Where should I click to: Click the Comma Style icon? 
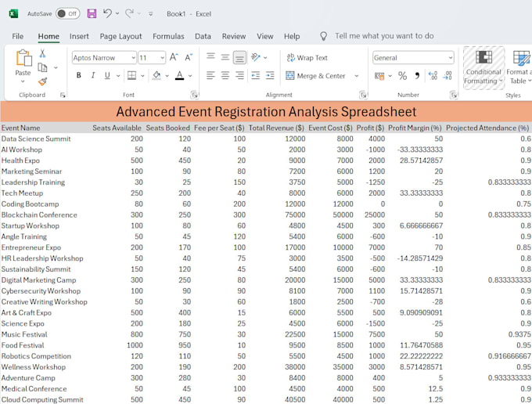[x=417, y=76]
